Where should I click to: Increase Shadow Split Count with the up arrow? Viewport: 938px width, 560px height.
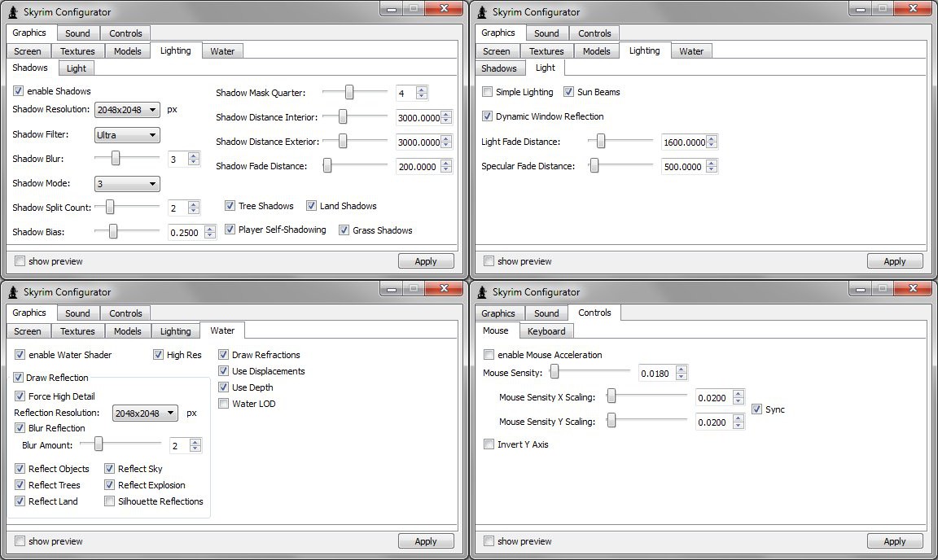pyautogui.click(x=194, y=204)
